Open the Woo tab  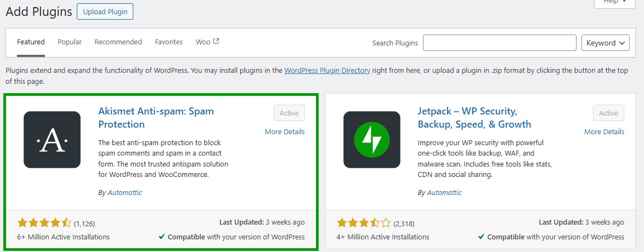coord(207,42)
